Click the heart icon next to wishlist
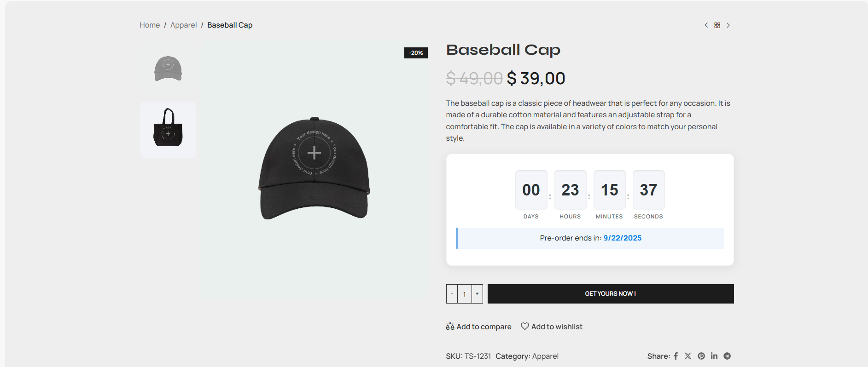Screen dimensions: 868x367 click(524, 326)
